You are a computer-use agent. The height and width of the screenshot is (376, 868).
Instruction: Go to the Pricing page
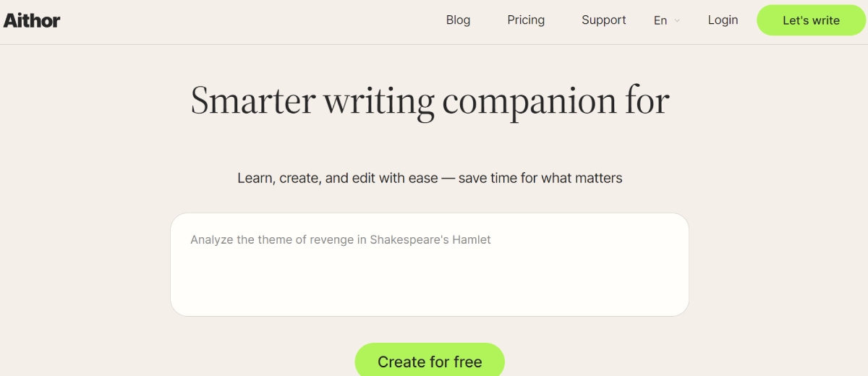[526, 20]
